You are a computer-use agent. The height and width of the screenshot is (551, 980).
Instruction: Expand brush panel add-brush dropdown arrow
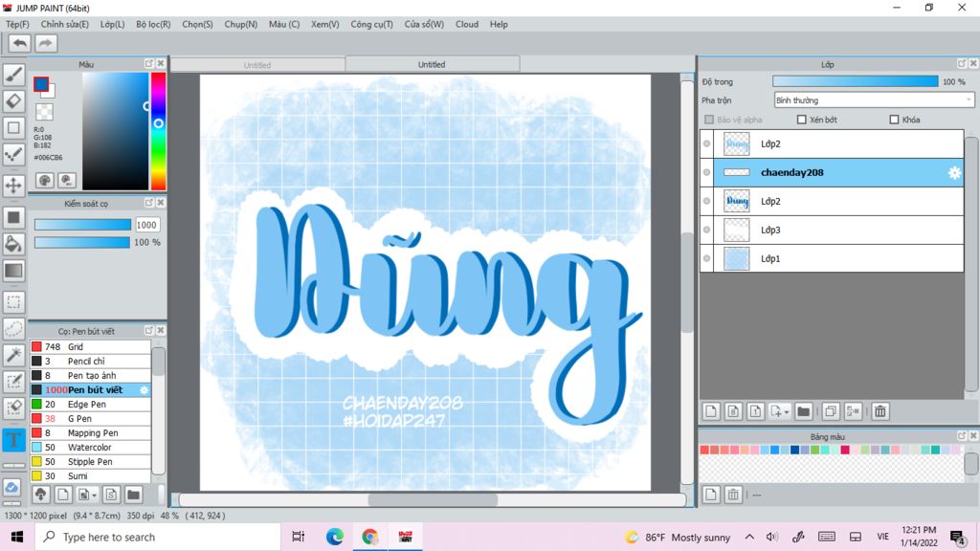pos(94,496)
